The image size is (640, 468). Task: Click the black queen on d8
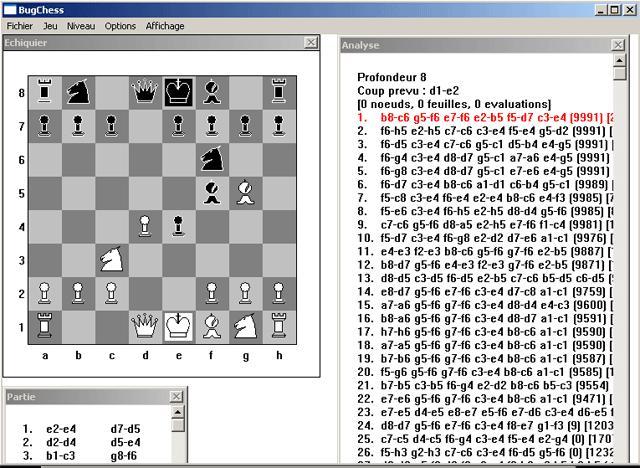(x=145, y=93)
